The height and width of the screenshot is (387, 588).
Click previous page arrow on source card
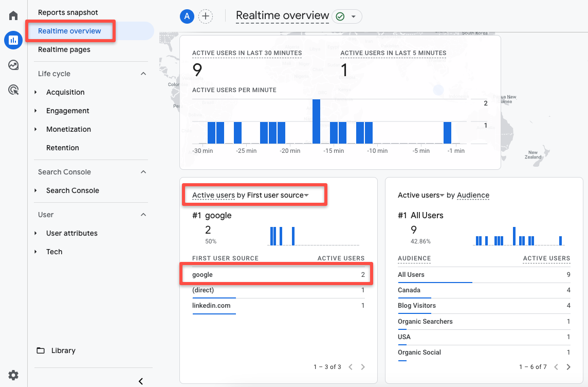point(351,366)
